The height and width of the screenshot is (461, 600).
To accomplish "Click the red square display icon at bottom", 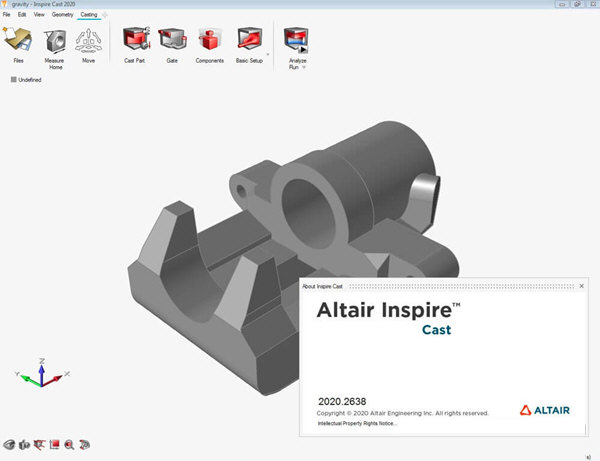I will [55, 444].
